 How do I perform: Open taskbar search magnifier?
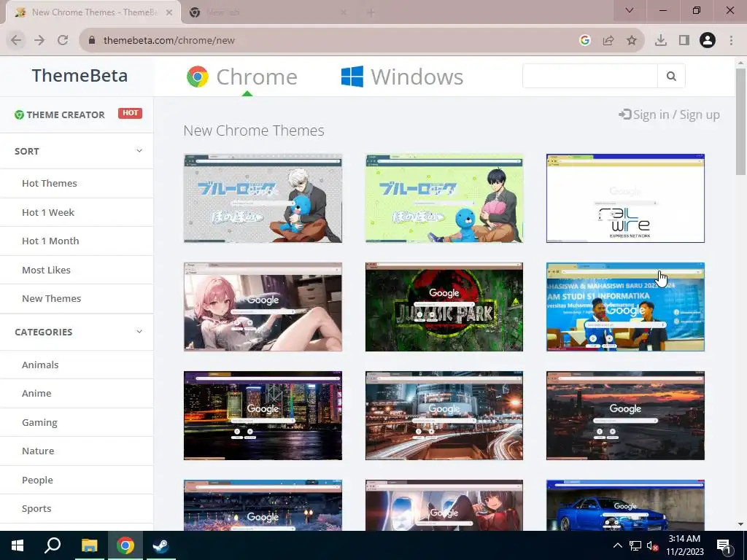pos(53,545)
